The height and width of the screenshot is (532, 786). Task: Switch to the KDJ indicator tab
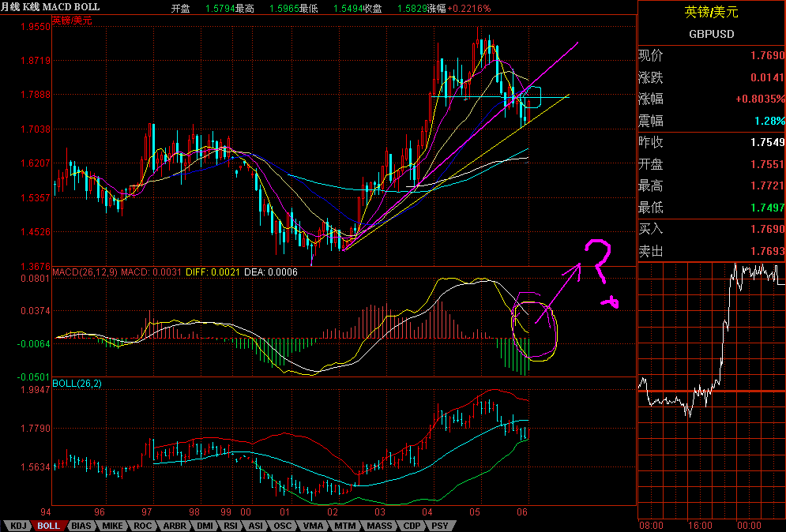[18, 526]
